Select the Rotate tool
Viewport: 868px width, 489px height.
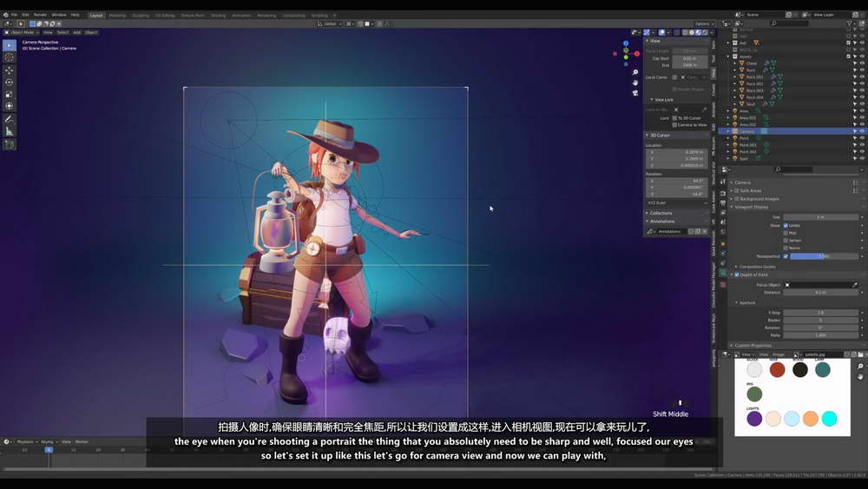[x=10, y=82]
